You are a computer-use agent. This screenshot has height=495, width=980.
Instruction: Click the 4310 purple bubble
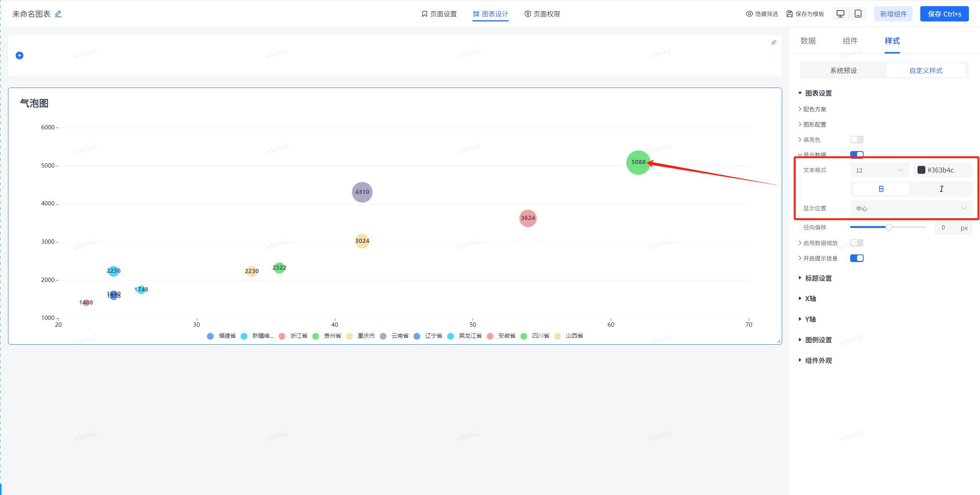point(362,192)
